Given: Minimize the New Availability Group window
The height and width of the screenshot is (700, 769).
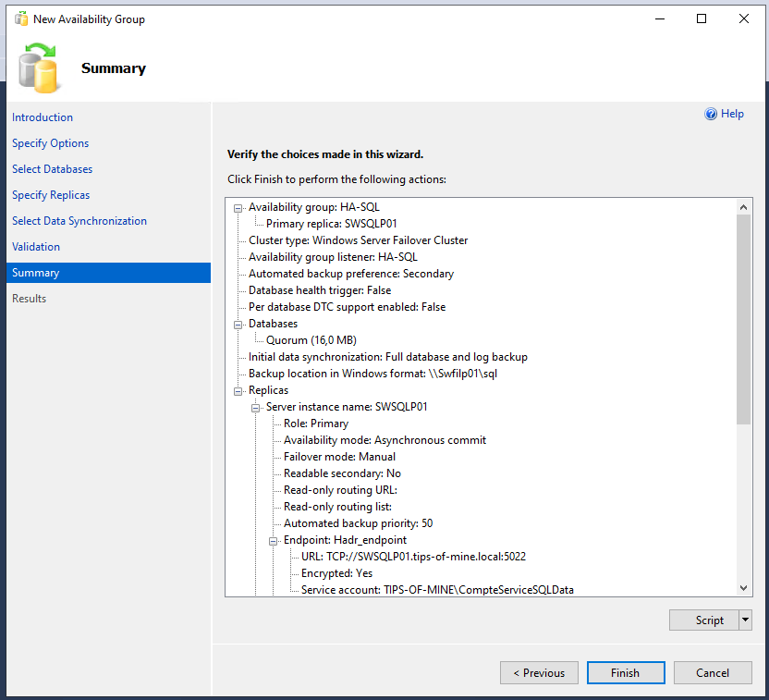Looking at the screenshot, I should (660, 19).
